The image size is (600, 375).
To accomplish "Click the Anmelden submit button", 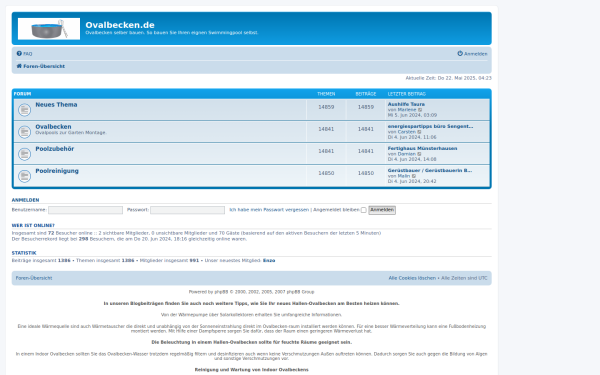I will [x=382, y=210].
